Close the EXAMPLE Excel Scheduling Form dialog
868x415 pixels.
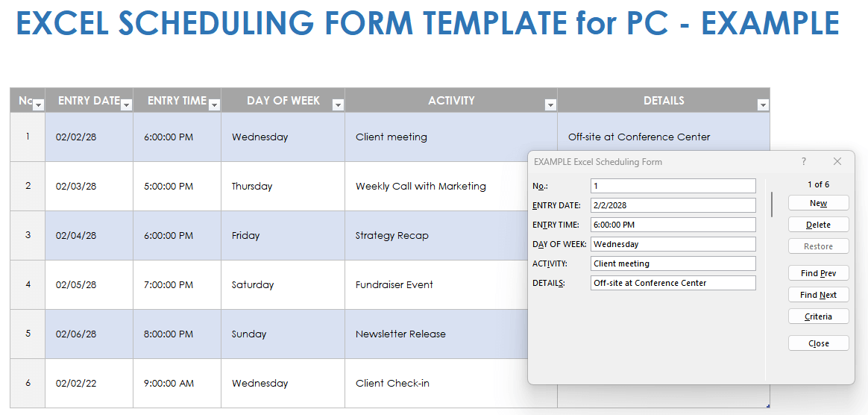tap(837, 161)
